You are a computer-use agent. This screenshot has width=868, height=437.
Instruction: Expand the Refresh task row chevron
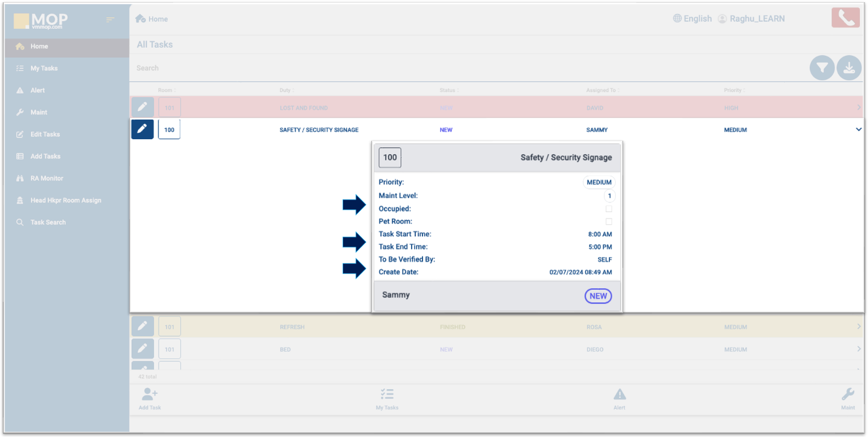coord(858,327)
